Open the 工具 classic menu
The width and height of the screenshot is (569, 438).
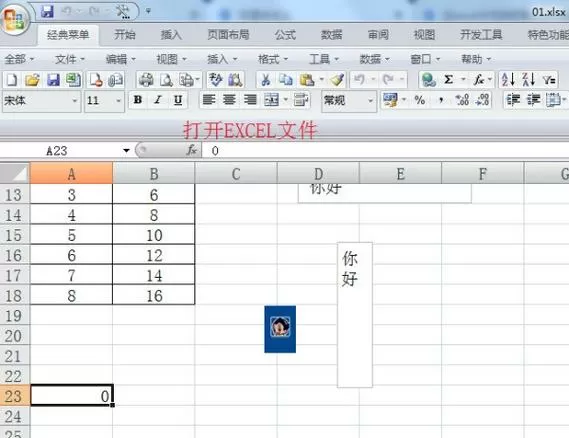pyautogui.click(x=324, y=59)
